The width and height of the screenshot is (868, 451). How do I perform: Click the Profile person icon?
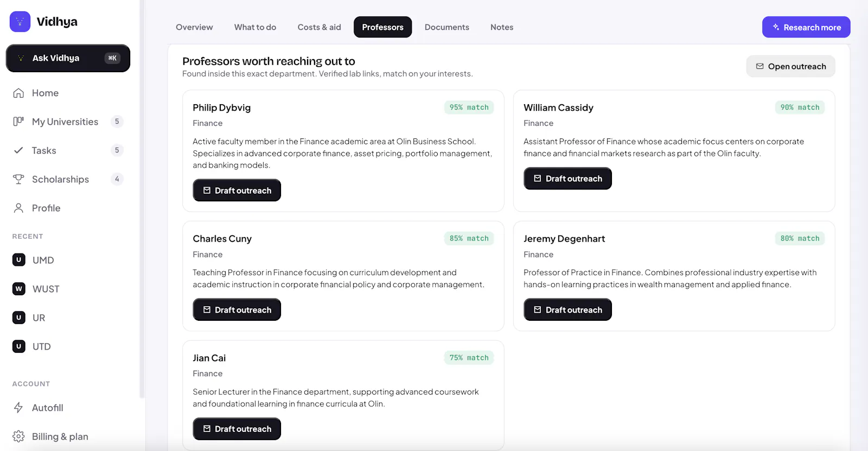click(18, 208)
